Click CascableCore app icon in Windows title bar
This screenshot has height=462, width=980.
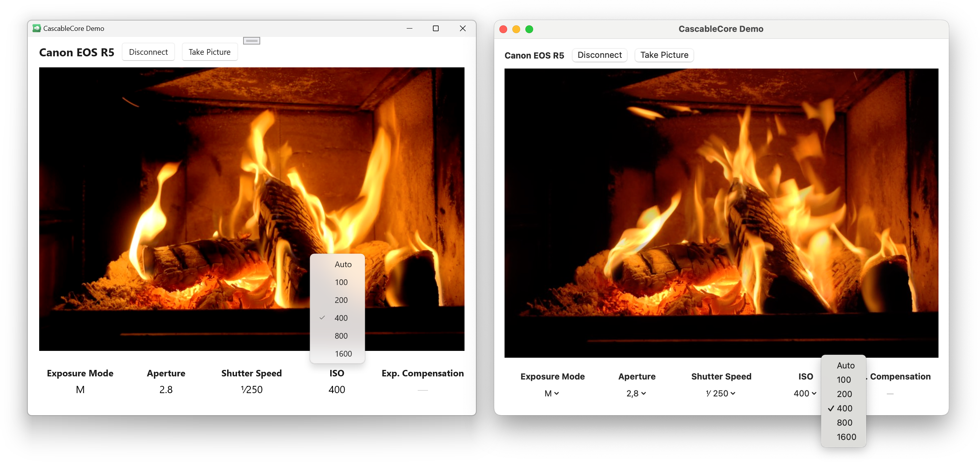tap(37, 28)
